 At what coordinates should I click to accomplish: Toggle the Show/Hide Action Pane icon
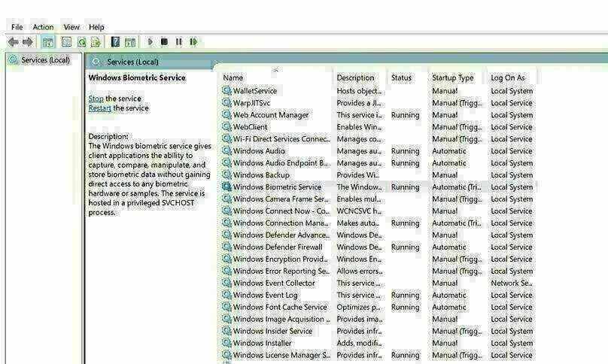coord(130,42)
